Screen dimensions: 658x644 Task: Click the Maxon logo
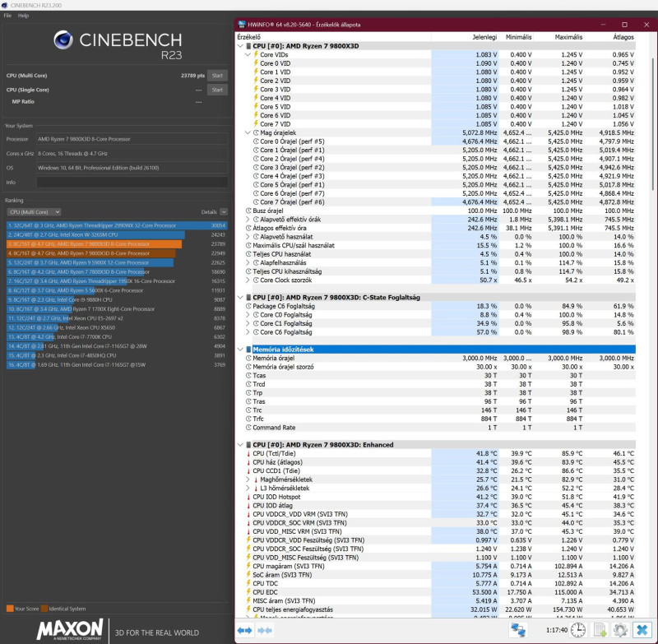70,629
